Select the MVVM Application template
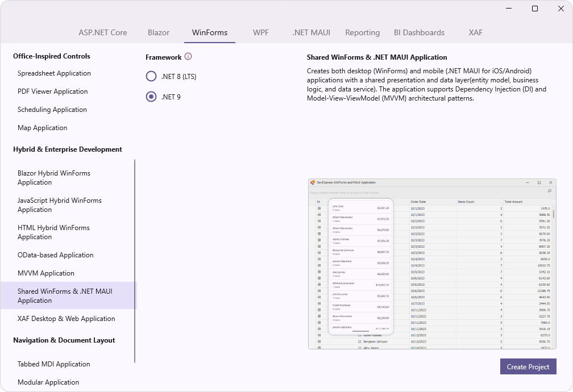The height and width of the screenshot is (392, 573). [x=45, y=273]
